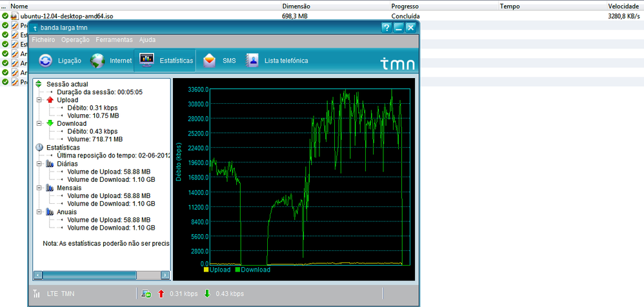Select Diárias 'Volume de Upload: 58.88 MB'

tap(109, 172)
